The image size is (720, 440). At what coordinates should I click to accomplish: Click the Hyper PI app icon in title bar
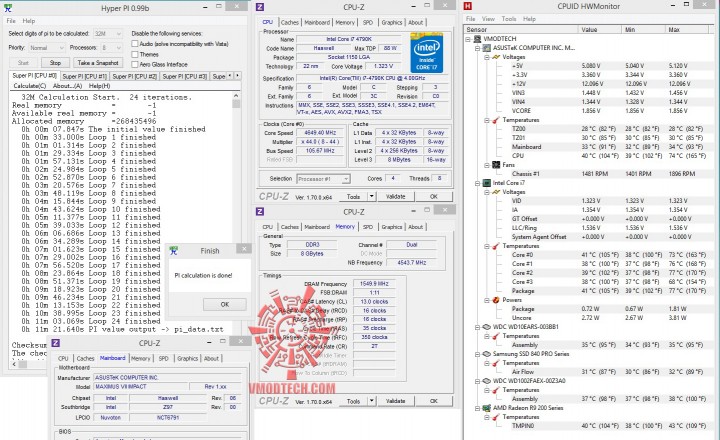click(x=8, y=8)
